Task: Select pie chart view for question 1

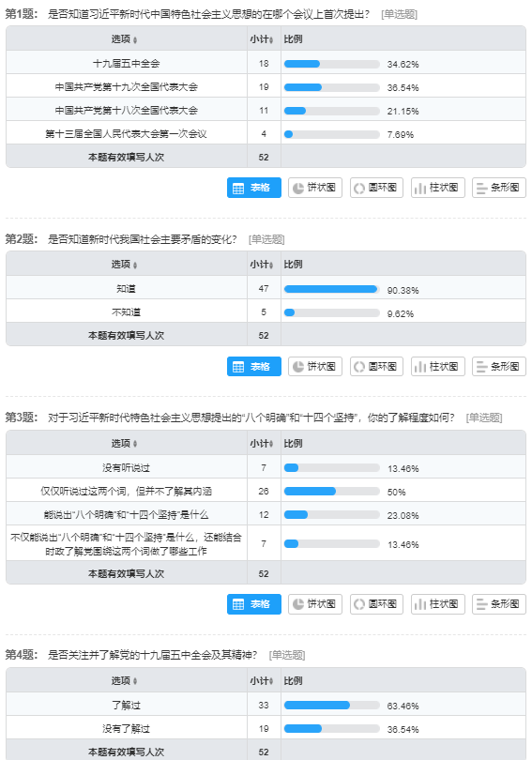Action: coord(315,188)
